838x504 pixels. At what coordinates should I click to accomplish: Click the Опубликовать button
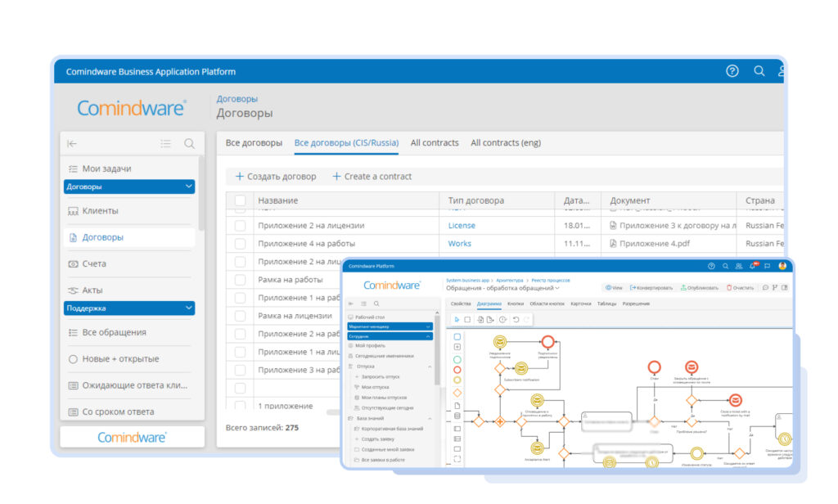[x=699, y=287]
